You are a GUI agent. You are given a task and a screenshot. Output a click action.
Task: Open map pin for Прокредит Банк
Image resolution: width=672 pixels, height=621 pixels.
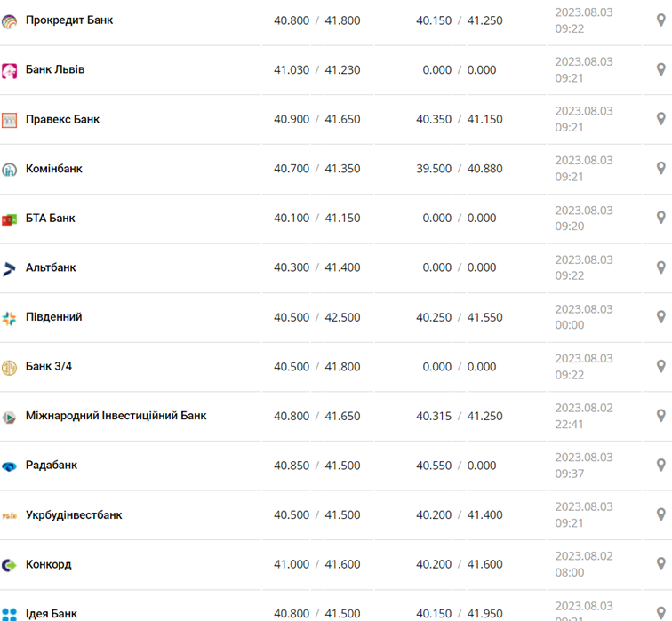[x=660, y=20]
